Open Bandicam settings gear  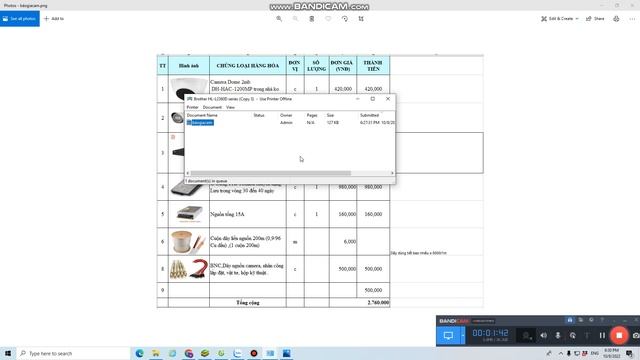point(591,320)
